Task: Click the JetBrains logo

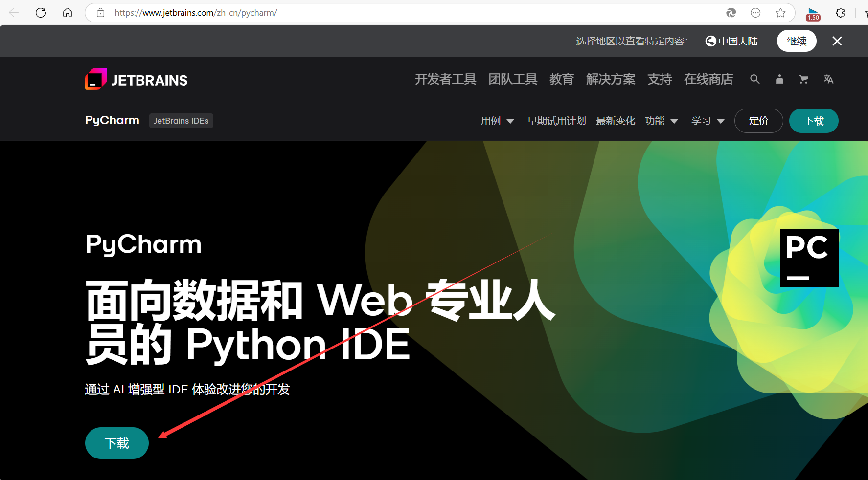Action: pos(136,79)
